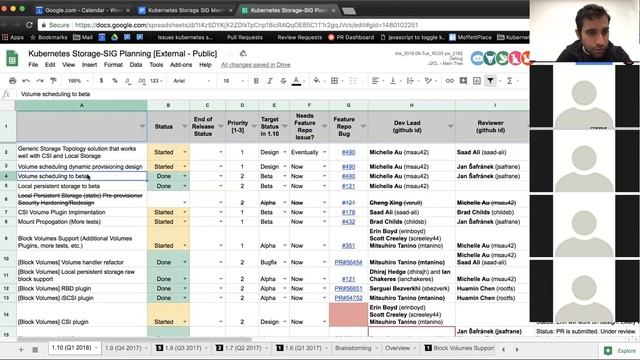This screenshot has width=640, height=360.
Task: Insert a chart via toolbar icon
Action: coord(477,81)
